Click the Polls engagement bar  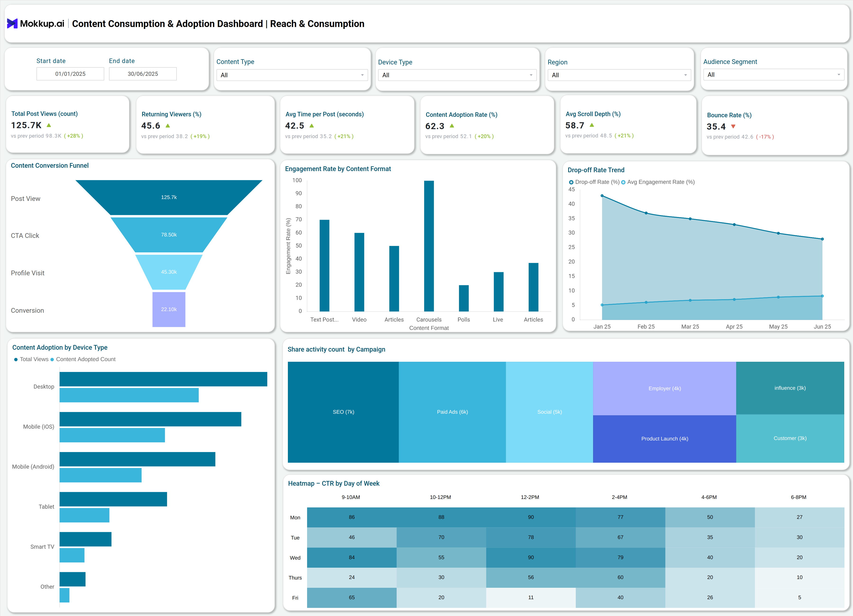coord(464,298)
